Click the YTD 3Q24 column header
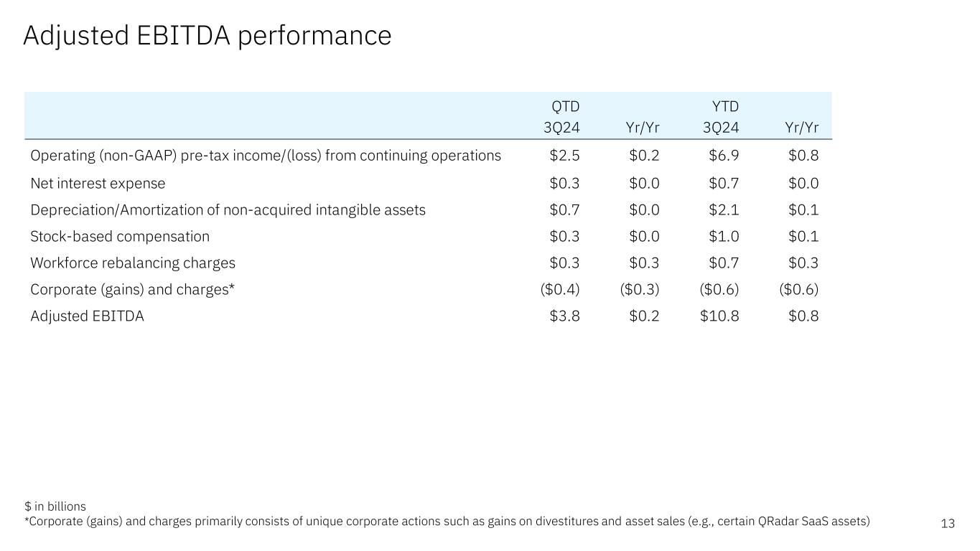 [x=724, y=118]
